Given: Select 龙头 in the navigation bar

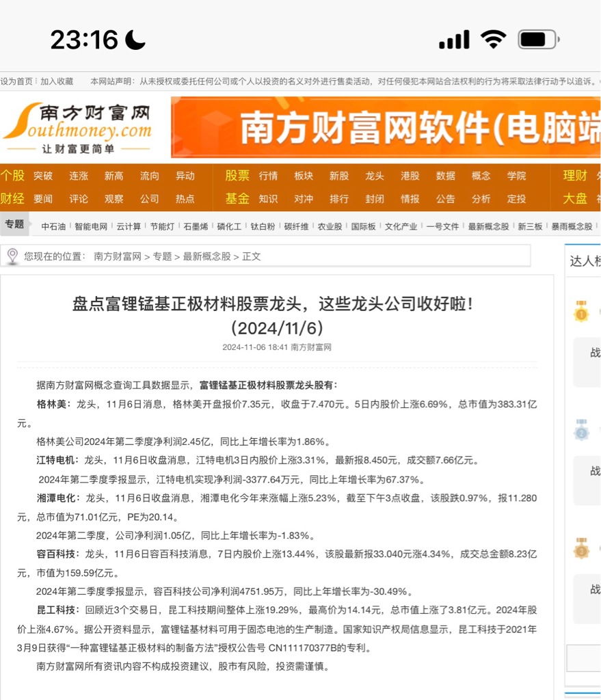Looking at the screenshot, I should click(x=375, y=176).
